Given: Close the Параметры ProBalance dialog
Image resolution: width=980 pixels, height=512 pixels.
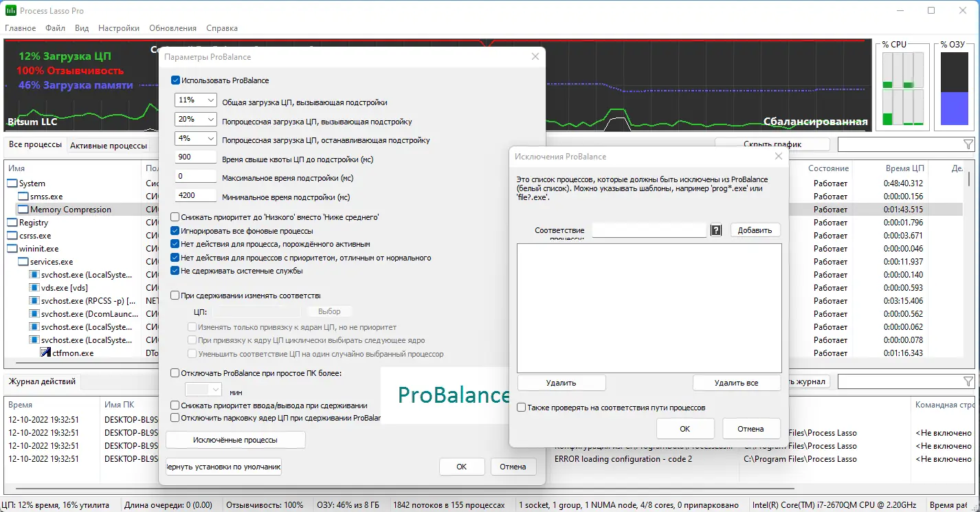Looking at the screenshot, I should [535, 57].
